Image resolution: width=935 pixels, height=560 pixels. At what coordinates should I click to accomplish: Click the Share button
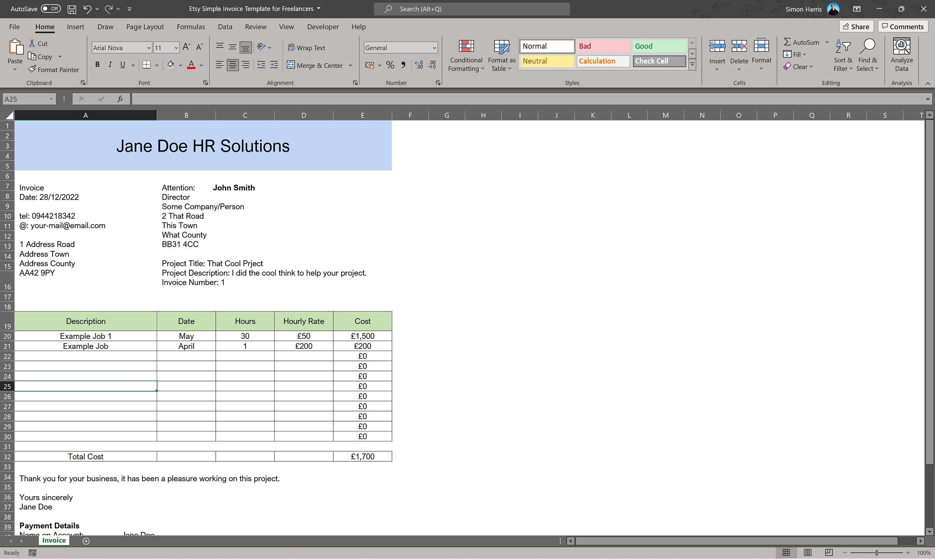pos(856,26)
